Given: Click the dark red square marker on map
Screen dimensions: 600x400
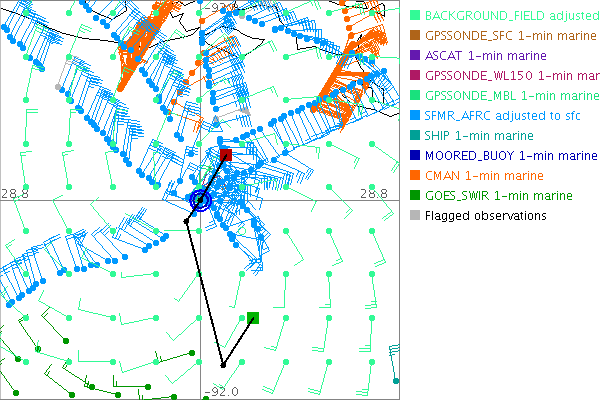Looking at the screenshot, I should [226, 155].
